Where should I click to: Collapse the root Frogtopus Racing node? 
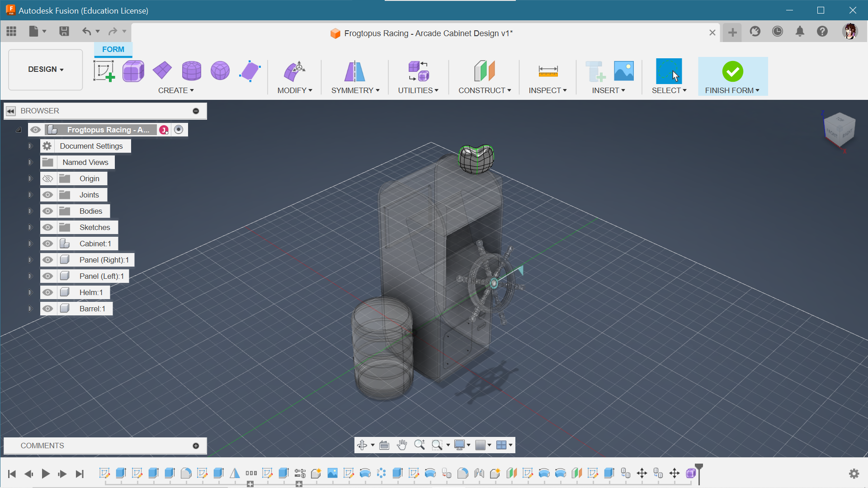pyautogui.click(x=19, y=130)
